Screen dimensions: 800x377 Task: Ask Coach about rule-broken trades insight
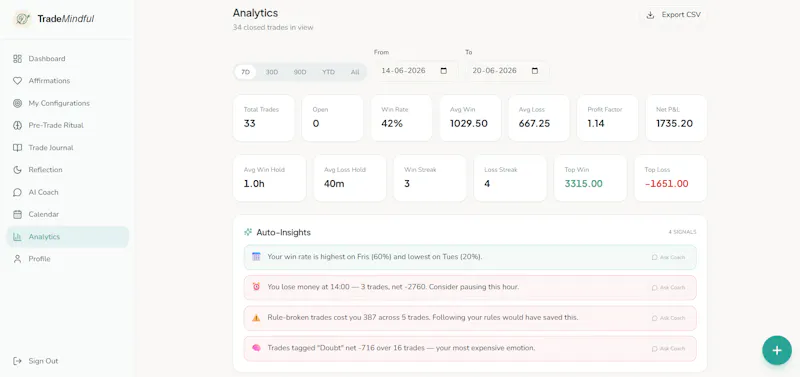coord(668,318)
